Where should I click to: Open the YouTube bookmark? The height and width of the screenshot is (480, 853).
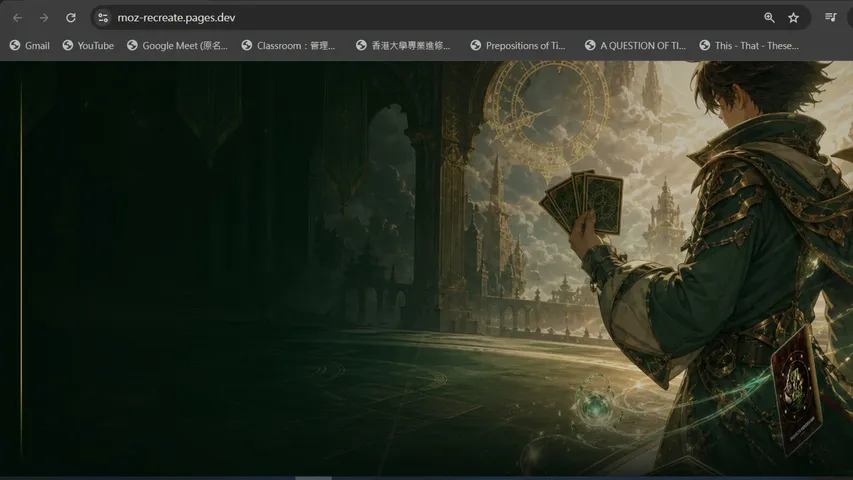88,46
